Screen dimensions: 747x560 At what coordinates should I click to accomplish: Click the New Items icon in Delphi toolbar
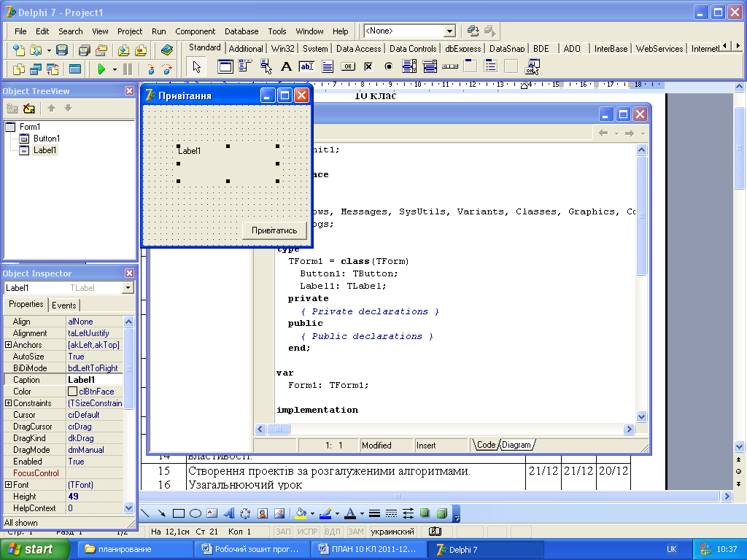[x=18, y=50]
